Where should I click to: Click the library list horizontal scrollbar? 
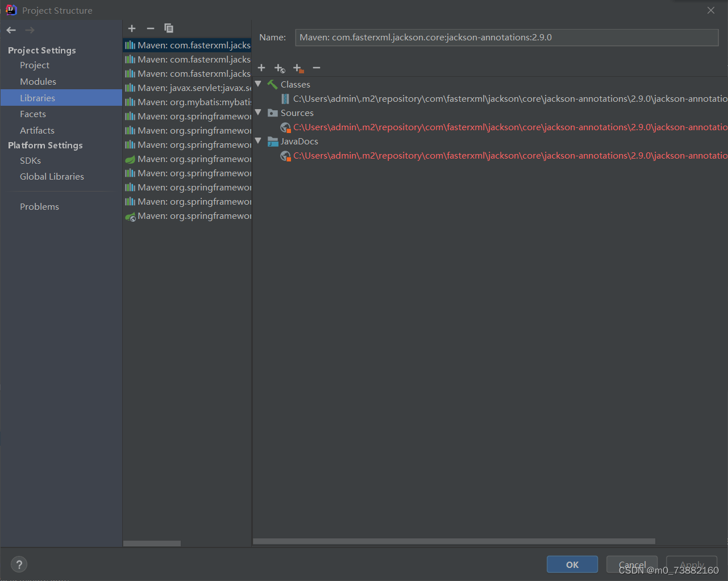point(152,543)
